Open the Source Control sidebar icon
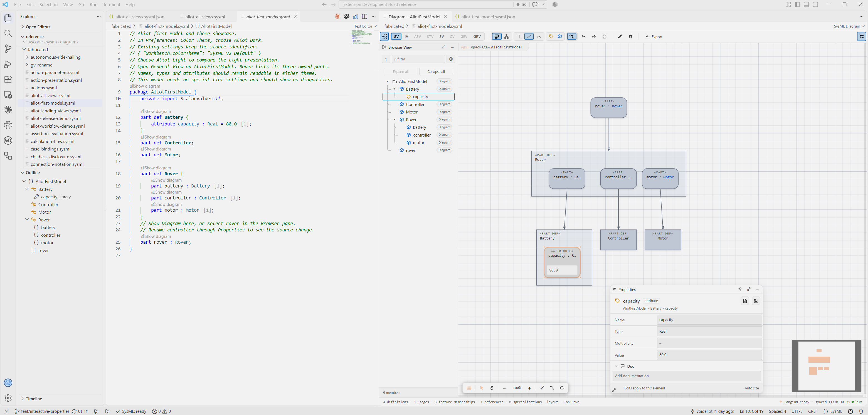The image size is (868, 415). click(x=8, y=49)
